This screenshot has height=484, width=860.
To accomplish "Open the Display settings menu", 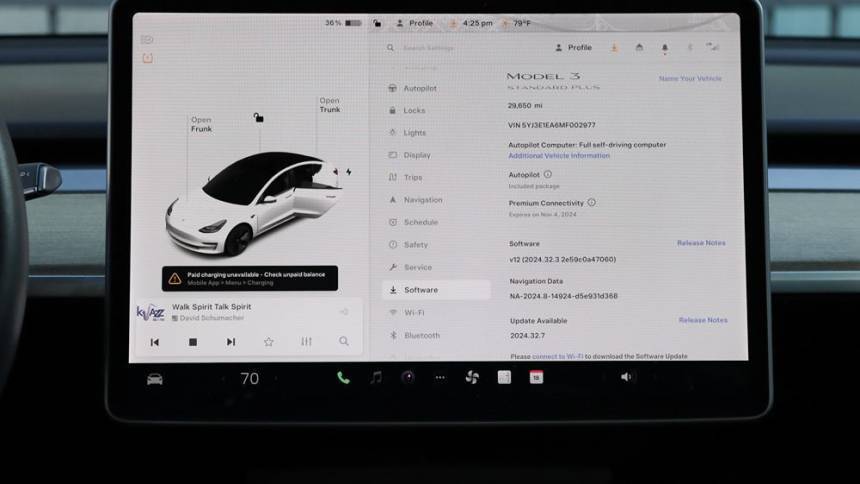I will [x=410, y=155].
